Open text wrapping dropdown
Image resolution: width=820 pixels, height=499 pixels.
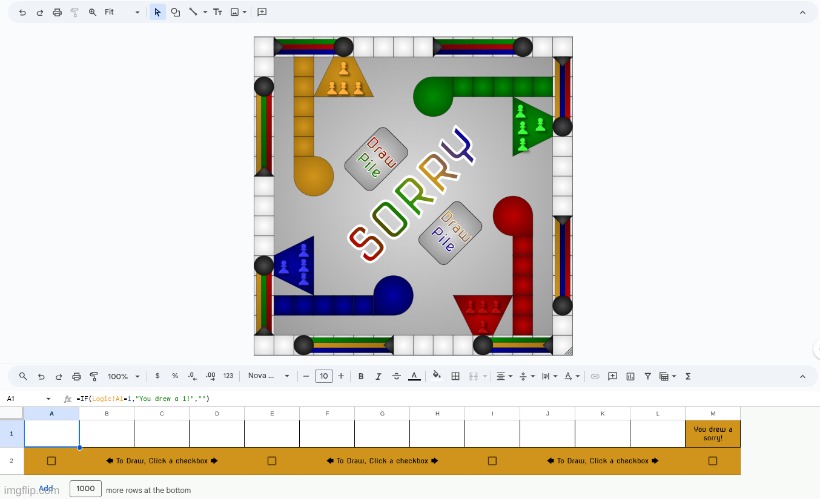[549, 376]
